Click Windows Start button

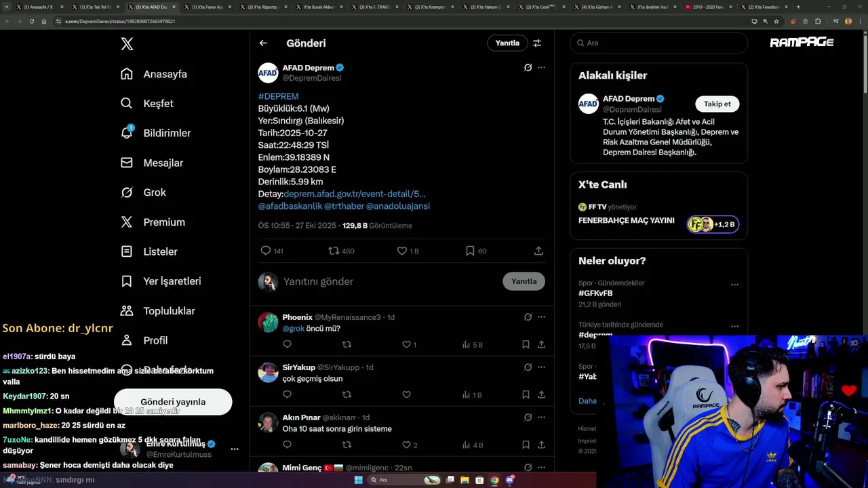pos(359,480)
